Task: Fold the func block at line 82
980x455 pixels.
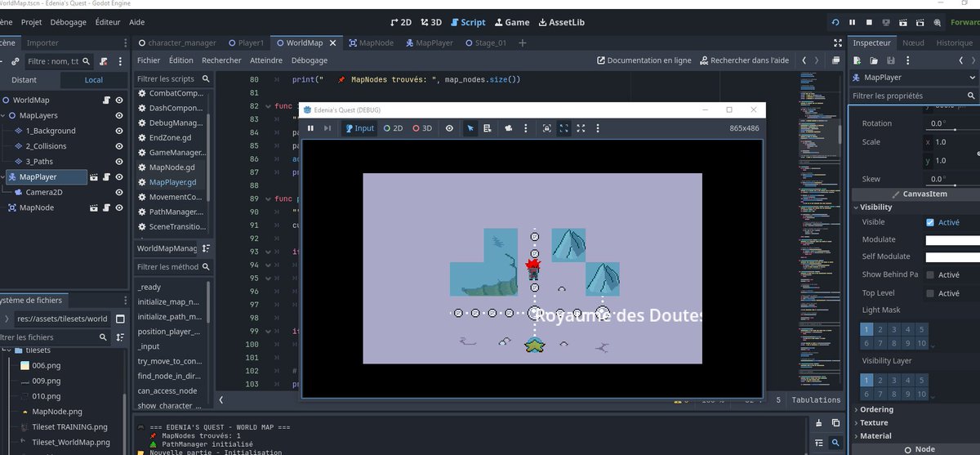Action: (x=267, y=106)
